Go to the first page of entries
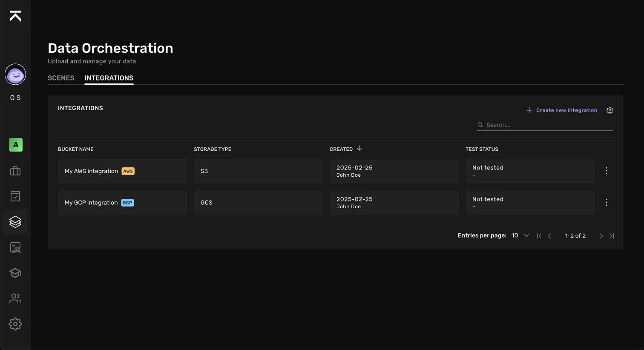644x350 pixels. [x=539, y=236]
